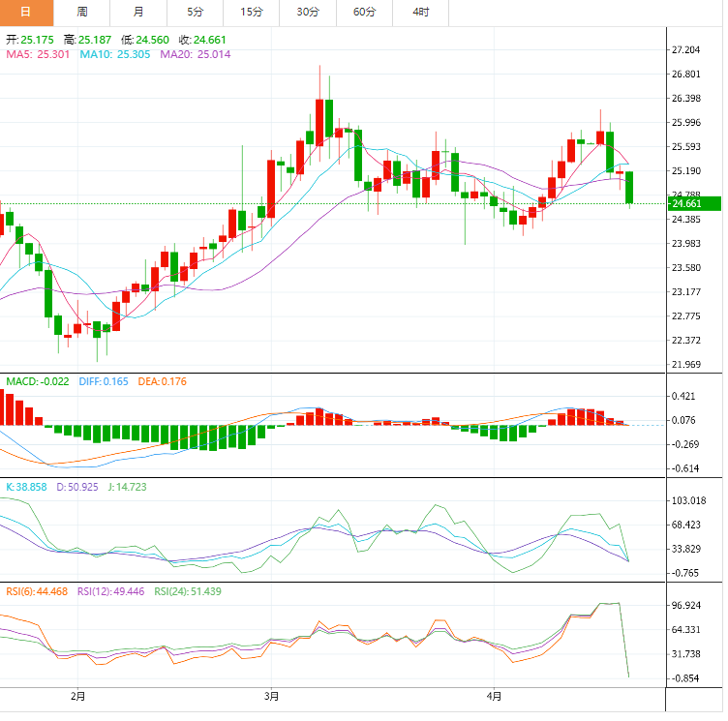
Task: Click the tallest red candlestick at the March peak
Action: [319, 123]
